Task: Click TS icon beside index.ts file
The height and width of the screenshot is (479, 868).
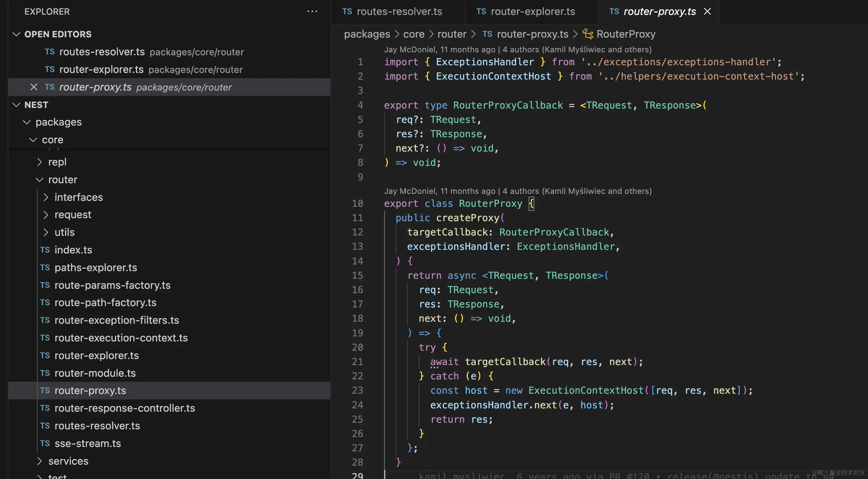Action: 45,250
